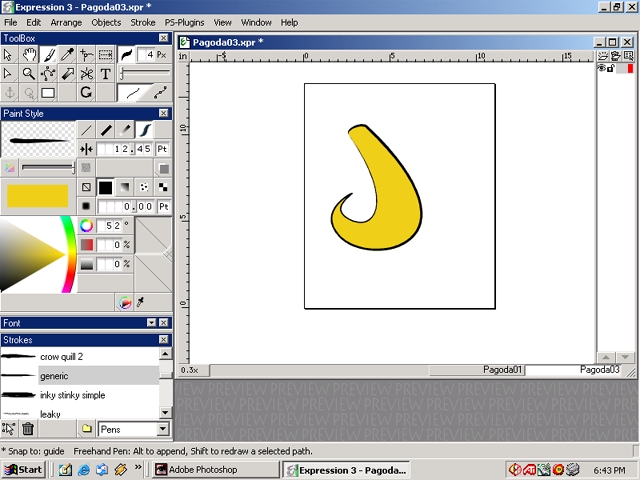Open the Px unit selector in ToolBox
Image resolution: width=640 pixels, height=480 pixels.
(162, 55)
